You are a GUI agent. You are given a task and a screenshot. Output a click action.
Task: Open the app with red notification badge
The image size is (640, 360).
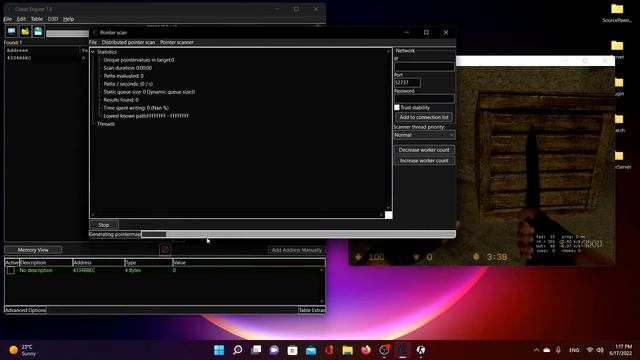384,350
